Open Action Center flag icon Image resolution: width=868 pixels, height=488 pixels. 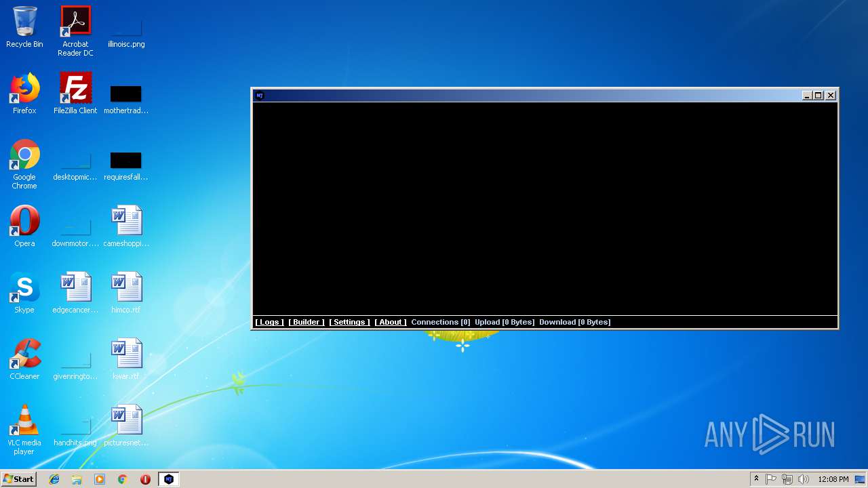click(x=771, y=479)
